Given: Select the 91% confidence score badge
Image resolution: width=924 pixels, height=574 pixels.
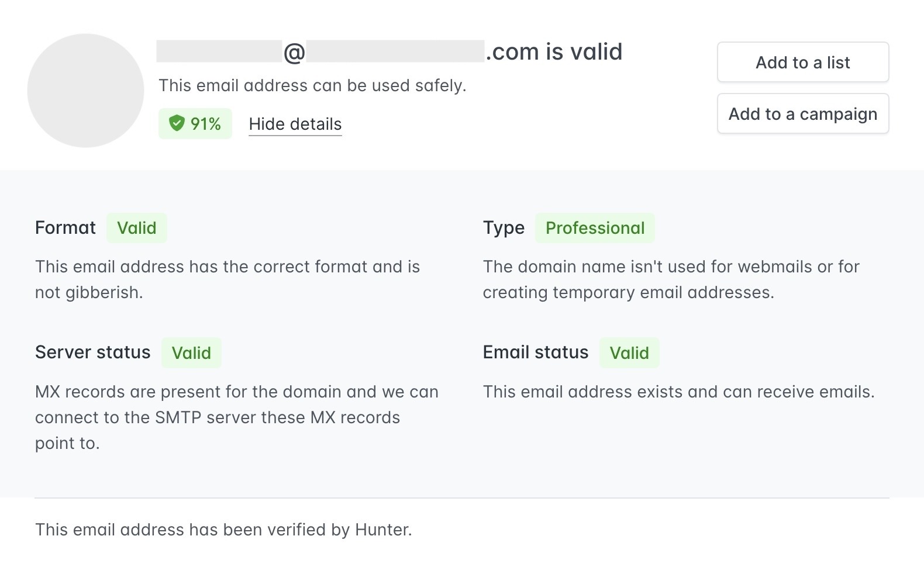Looking at the screenshot, I should coord(195,123).
